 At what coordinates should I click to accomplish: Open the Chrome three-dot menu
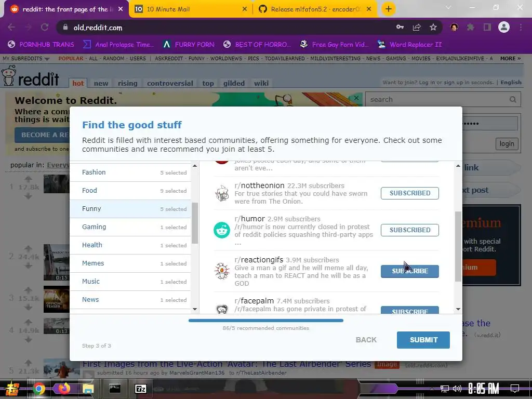click(x=521, y=27)
